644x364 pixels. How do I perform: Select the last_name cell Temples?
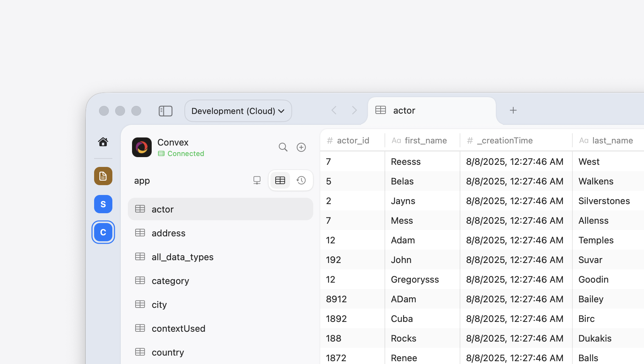(x=609, y=240)
